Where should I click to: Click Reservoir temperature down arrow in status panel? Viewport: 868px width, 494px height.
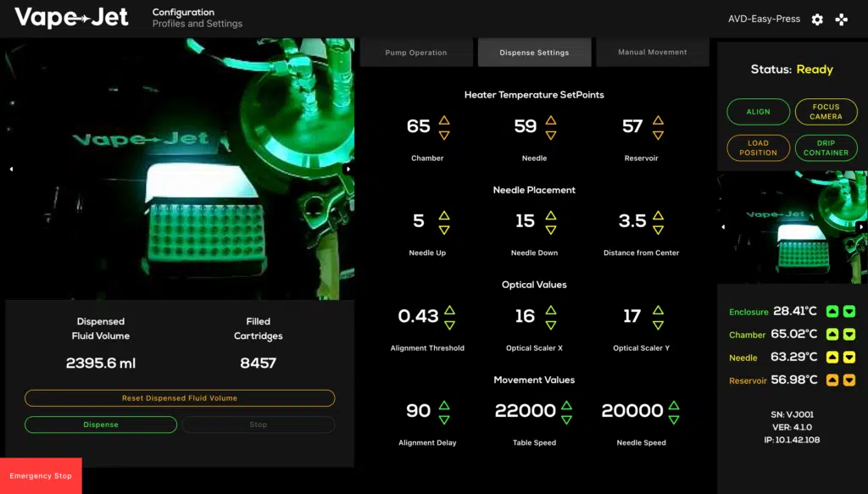point(849,380)
